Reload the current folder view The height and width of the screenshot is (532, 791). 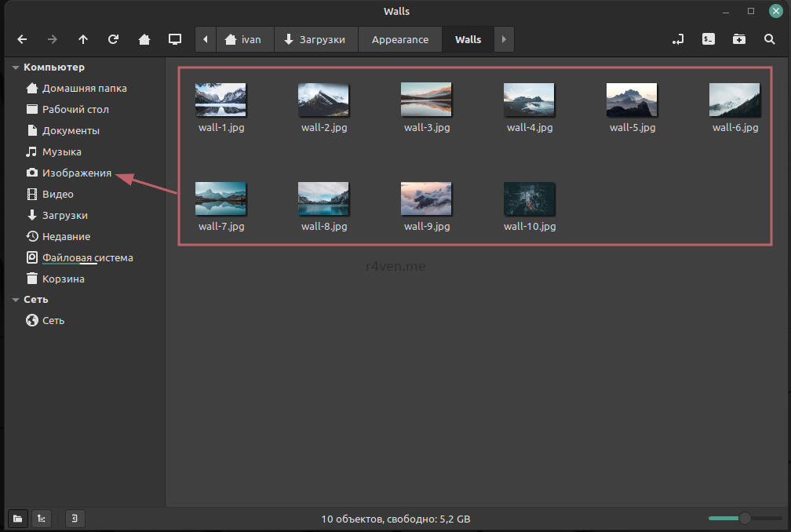114,39
